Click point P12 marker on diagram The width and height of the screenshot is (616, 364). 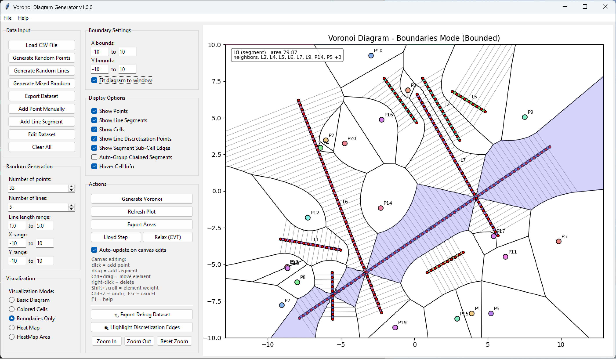click(308, 217)
